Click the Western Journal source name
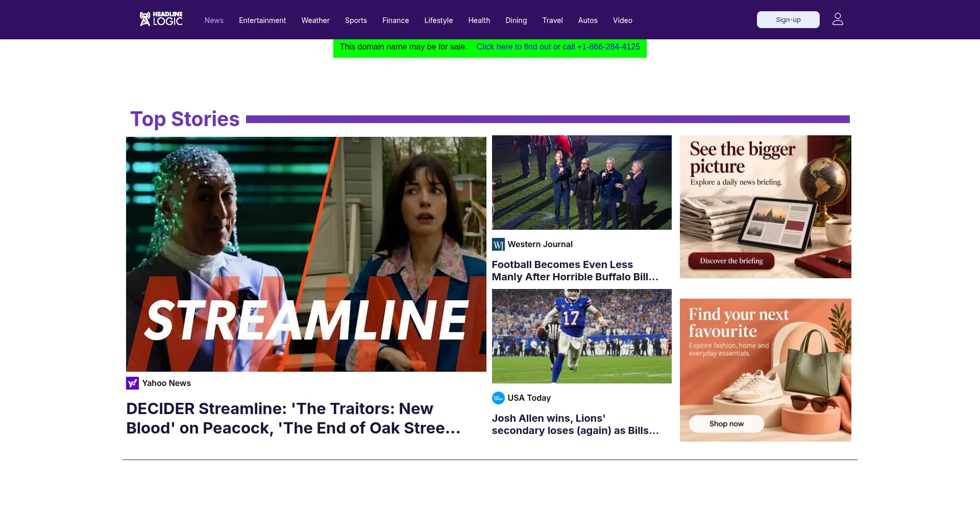 coord(540,245)
